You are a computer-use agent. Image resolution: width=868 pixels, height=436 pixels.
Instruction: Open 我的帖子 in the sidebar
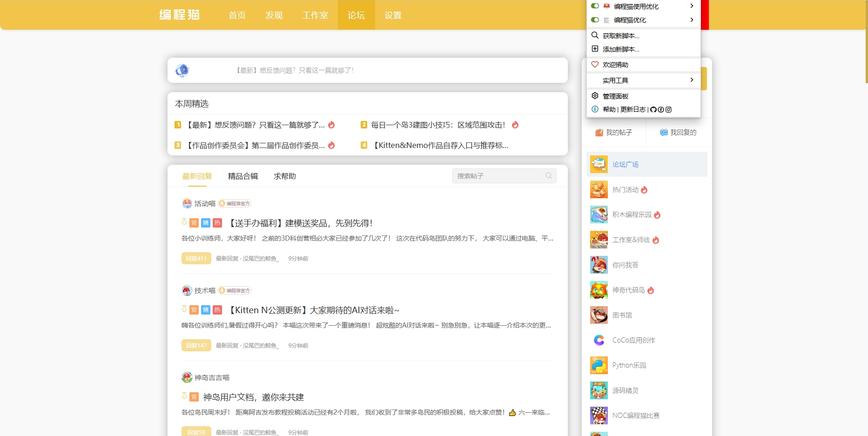click(614, 133)
